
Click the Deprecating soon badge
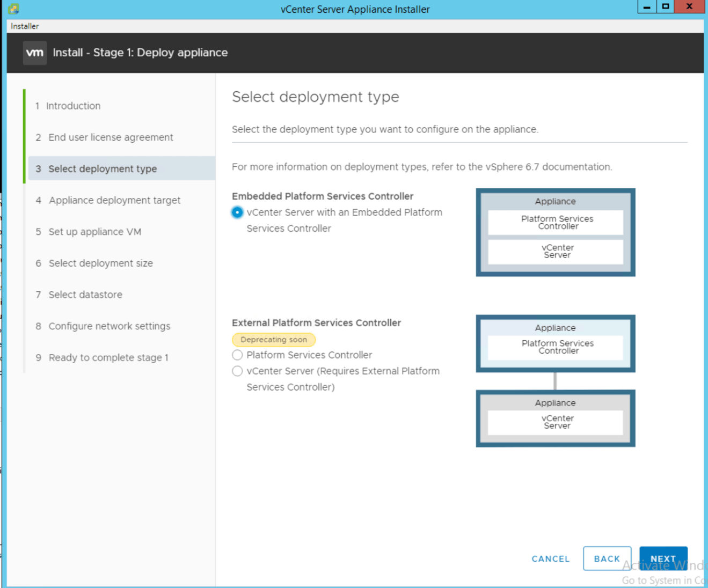273,340
